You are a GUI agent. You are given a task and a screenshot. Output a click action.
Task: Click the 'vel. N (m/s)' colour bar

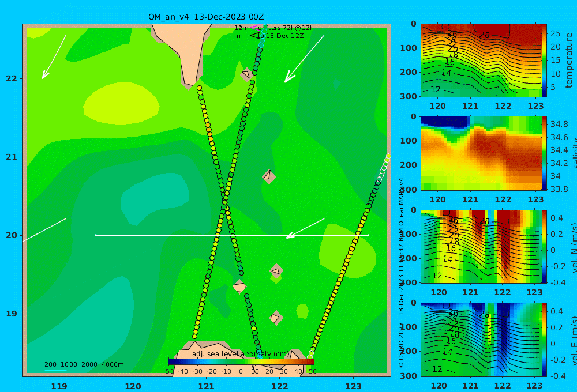tap(545, 246)
